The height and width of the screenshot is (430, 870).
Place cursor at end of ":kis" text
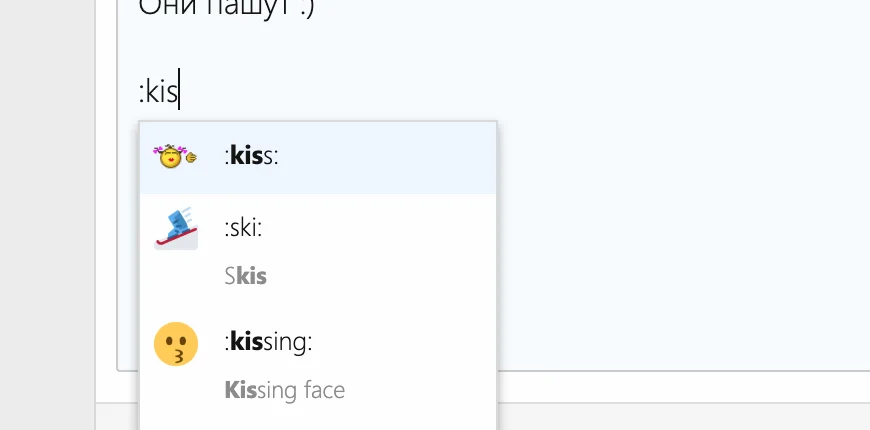[179, 93]
